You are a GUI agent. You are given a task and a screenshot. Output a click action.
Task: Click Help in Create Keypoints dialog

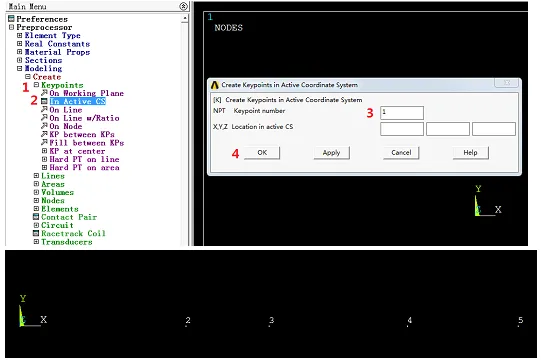[471, 153]
